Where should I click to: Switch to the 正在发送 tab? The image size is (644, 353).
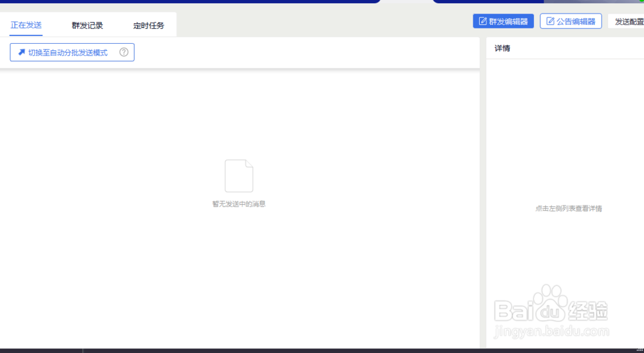26,25
